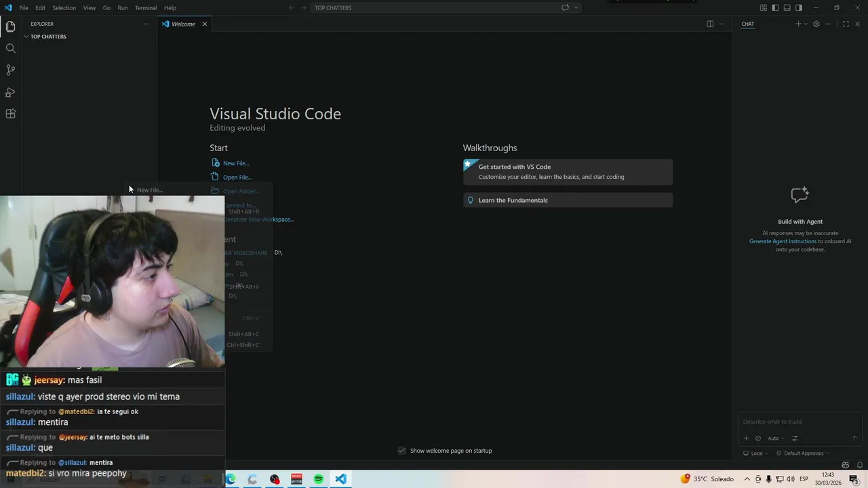Open the Auto model picker dropdown
Screen dimensions: 868x488
[776, 439]
